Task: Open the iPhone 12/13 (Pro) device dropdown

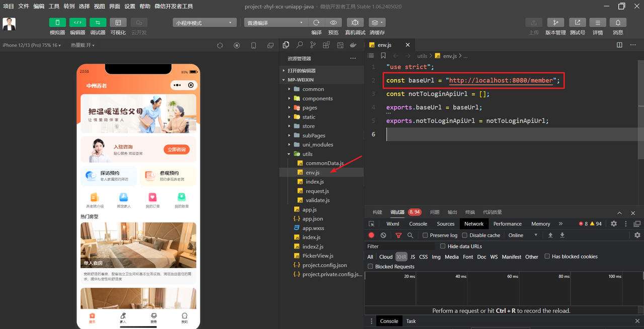Action: point(32,45)
